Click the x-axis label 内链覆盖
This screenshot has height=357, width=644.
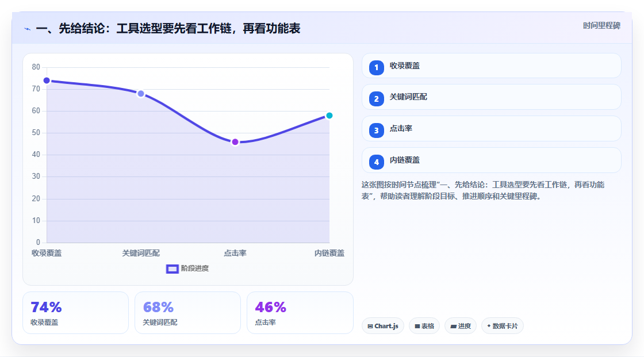329,253
